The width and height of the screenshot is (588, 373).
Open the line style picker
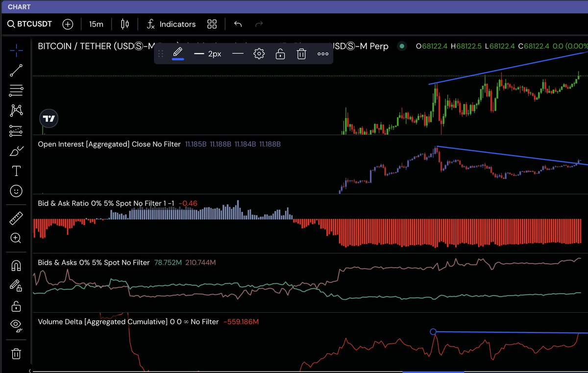pyautogui.click(x=238, y=54)
